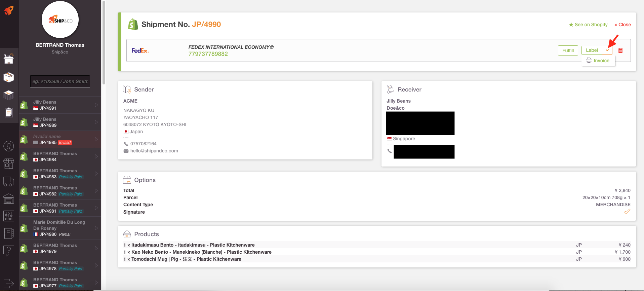Open the store orders icon in sidebar
Image resolution: width=644 pixels, height=291 pixels.
[x=9, y=59]
